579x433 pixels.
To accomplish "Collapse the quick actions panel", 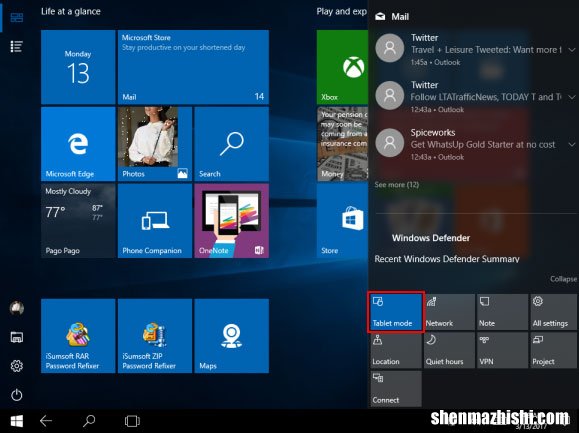I will click(x=563, y=279).
